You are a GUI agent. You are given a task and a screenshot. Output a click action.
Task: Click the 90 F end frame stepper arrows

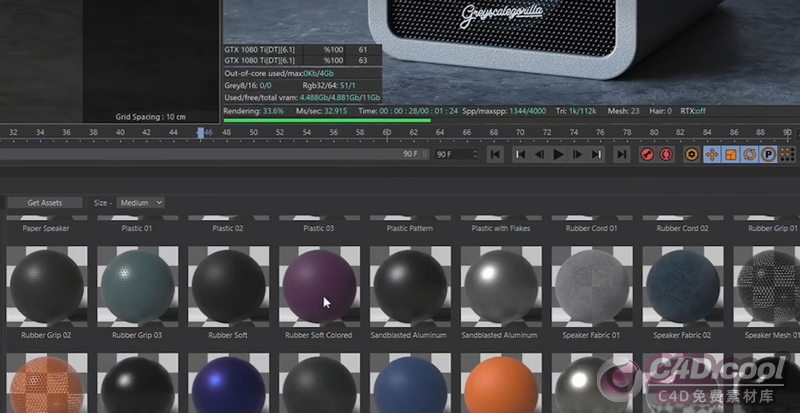coord(475,154)
